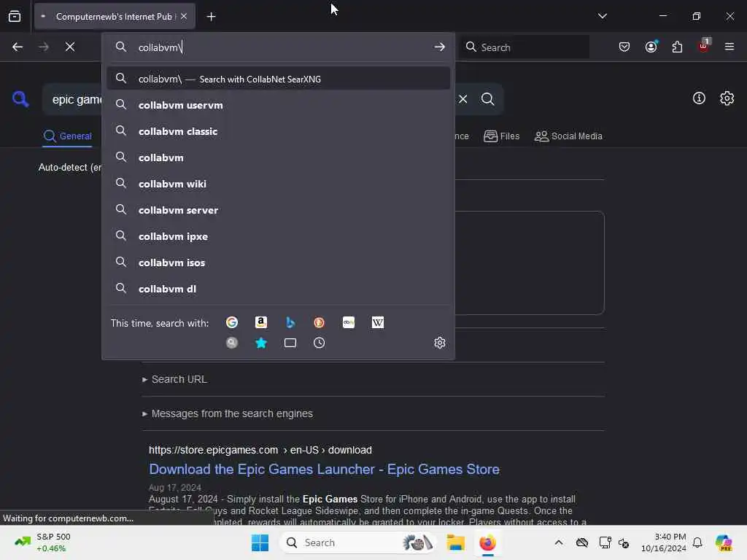
Task: Search in open Tabs icon
Action: 290,343
